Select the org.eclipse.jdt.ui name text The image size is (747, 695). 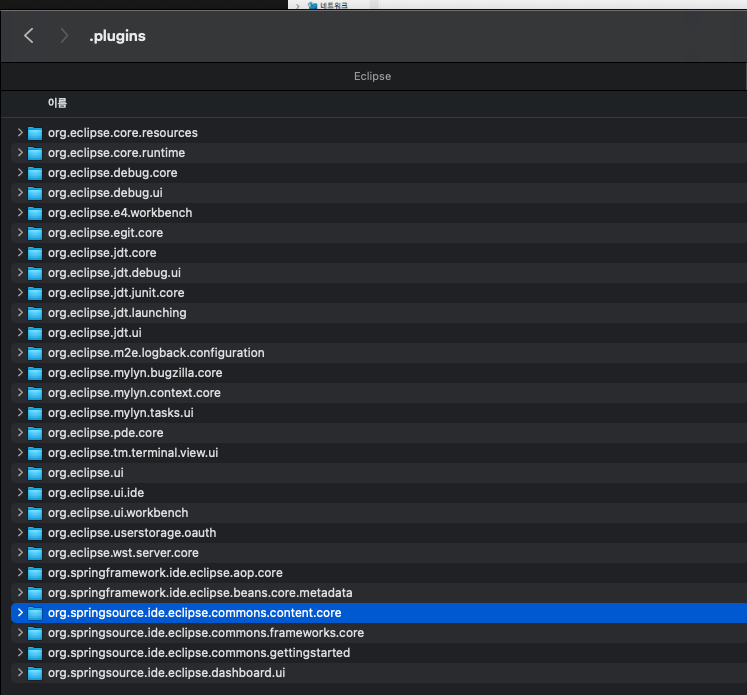[x=94, y=332]
